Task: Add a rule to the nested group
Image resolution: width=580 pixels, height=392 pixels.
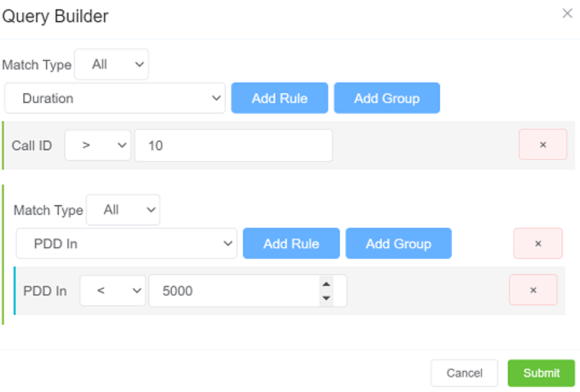Action: (x=291, y=244)
